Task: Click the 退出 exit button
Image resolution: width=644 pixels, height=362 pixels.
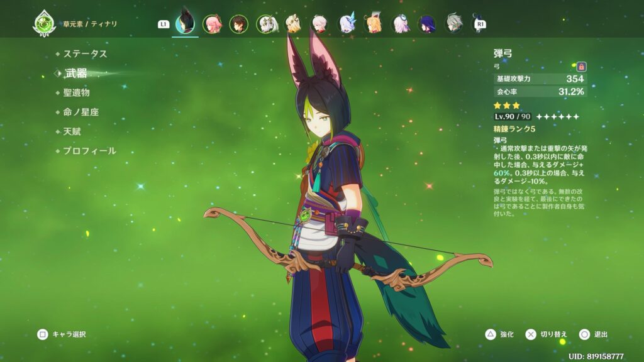Action: pos(594,334)
